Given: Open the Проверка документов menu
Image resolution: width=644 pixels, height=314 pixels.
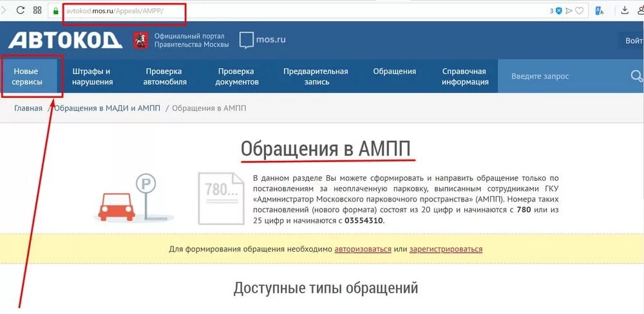Looking at the screenshot, I should [x=238, y=77].
